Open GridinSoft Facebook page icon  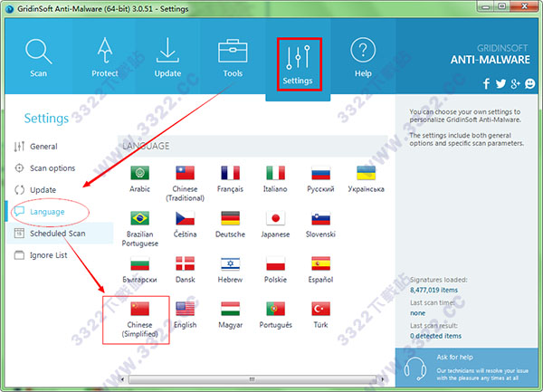(x=486, y=83)
